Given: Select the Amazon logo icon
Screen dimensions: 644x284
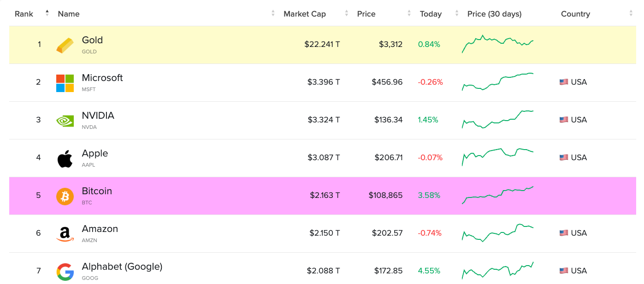Looking at the screenshot, I should point(65,233).
